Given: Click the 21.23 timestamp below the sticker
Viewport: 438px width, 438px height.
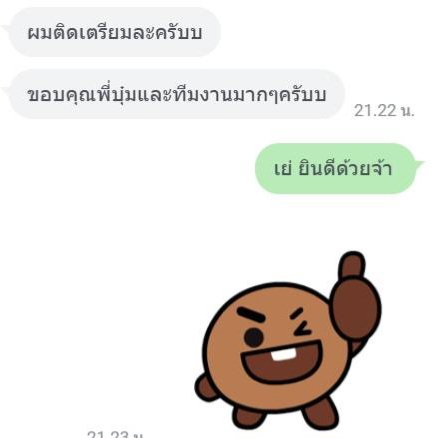Looking at the screenshot, I should click(115, 434).
